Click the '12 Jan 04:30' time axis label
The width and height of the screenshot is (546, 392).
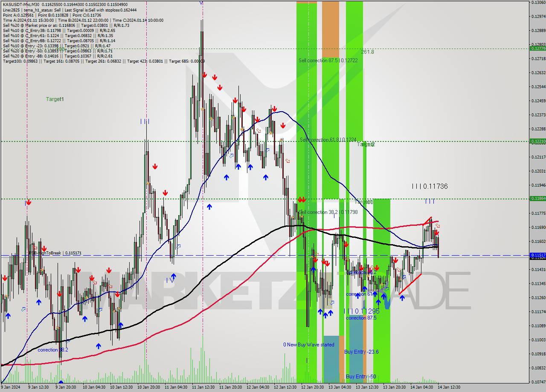tap(258, 387)
